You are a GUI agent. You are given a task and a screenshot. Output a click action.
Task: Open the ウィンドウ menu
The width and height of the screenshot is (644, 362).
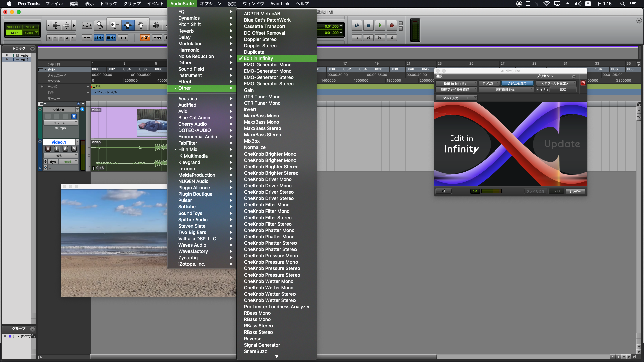(253, 4)
